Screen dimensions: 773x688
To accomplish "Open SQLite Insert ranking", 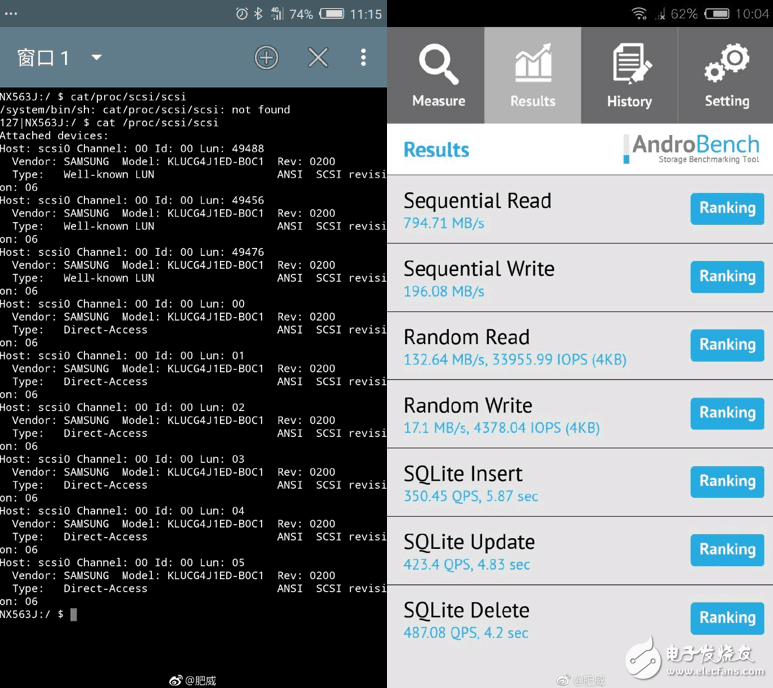I will 727,481.
